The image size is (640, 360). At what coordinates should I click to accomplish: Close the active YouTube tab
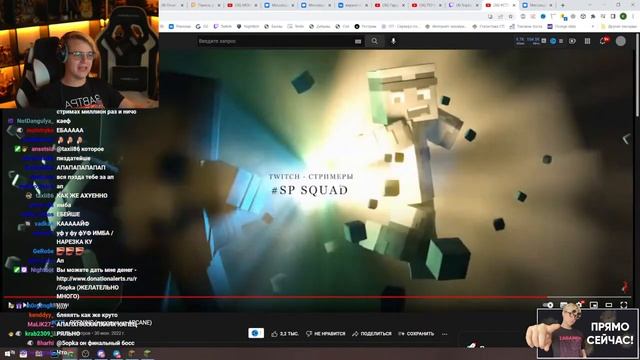coord(514,5)
